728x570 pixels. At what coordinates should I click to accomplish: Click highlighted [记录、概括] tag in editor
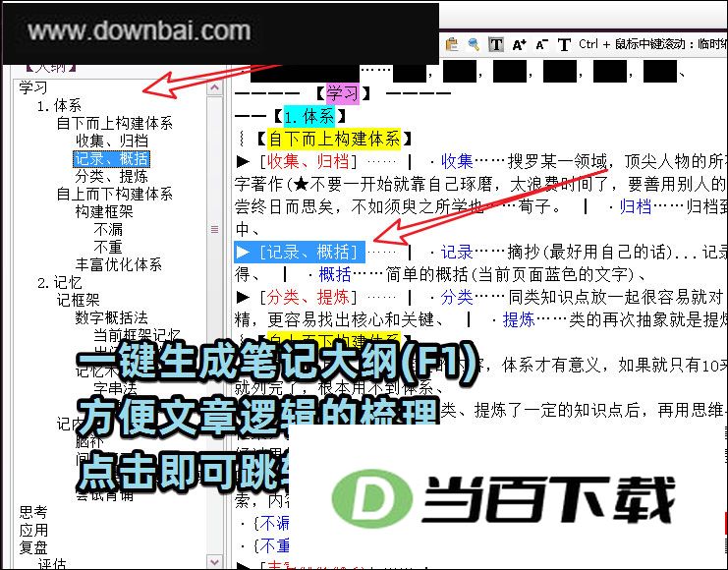308,252
